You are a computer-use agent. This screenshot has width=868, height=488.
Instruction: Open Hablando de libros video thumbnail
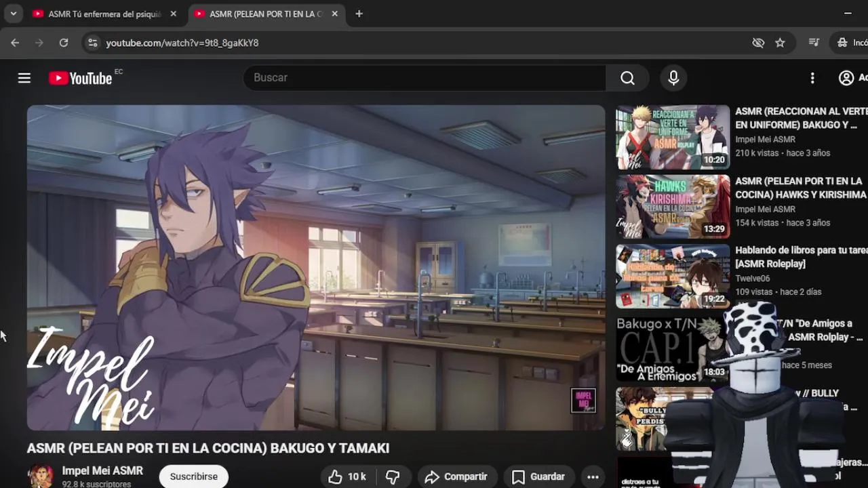pyautogui.click(x=673, y=277)
